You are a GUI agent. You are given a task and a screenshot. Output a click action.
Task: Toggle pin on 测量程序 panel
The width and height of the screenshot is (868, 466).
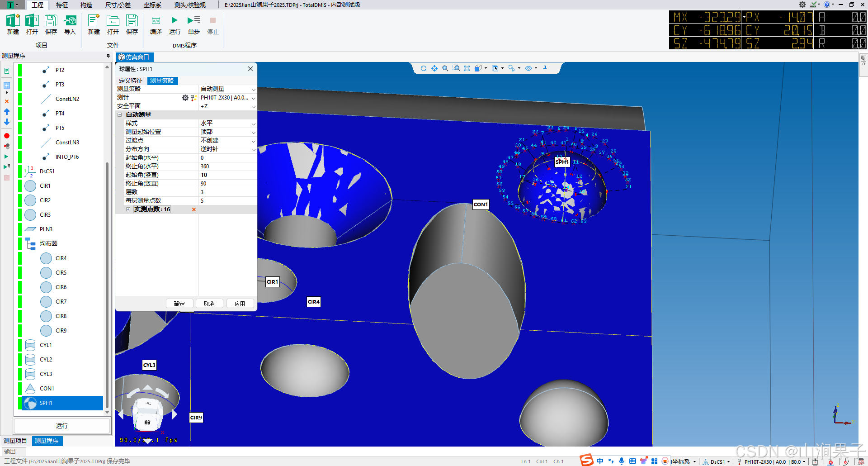click(x=108, y=56)
